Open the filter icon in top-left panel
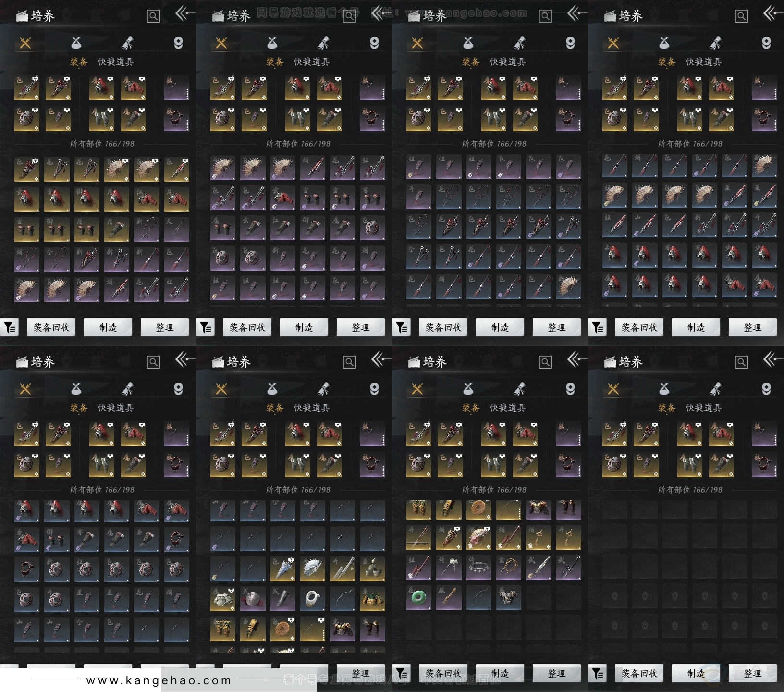Image resolution: width=784 pixels, height=692 pixels. (x=10, y=328)
